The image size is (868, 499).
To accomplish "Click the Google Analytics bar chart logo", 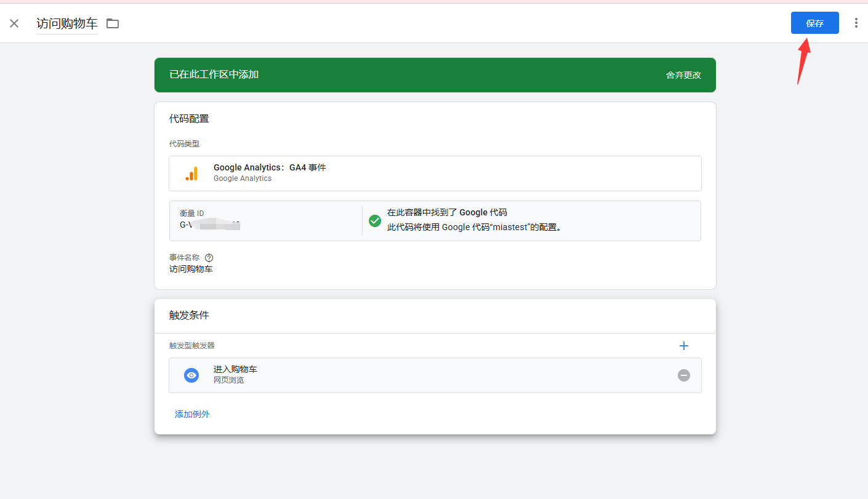I will click(191, 174).
